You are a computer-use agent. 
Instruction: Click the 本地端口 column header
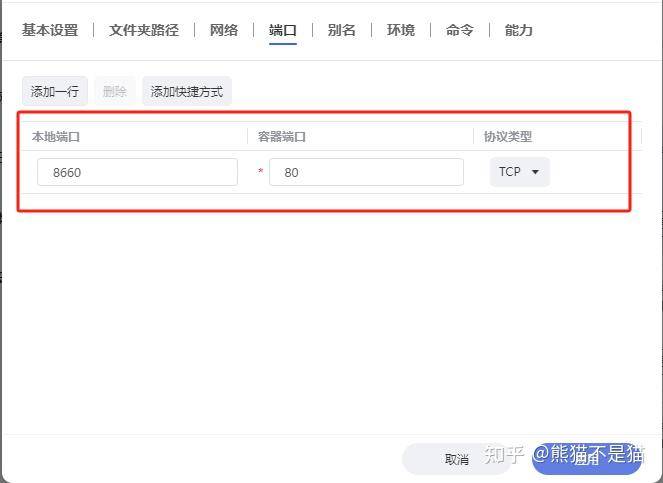tap(56, 137)
